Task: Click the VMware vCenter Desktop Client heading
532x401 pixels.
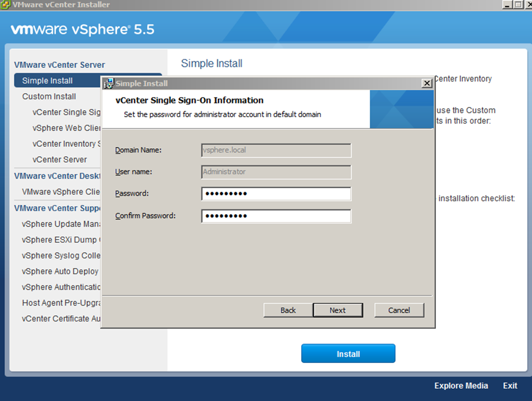Action: [x=58, y=176]
